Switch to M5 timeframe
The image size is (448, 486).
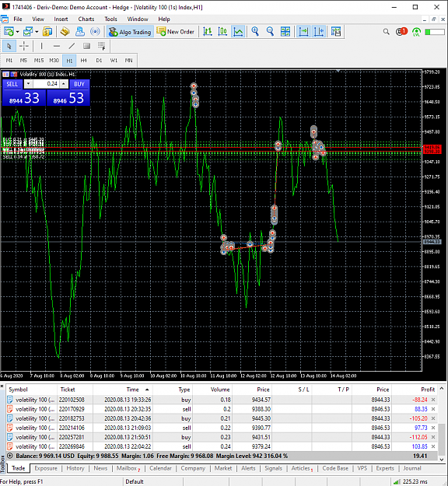click(x=23, y=61)
